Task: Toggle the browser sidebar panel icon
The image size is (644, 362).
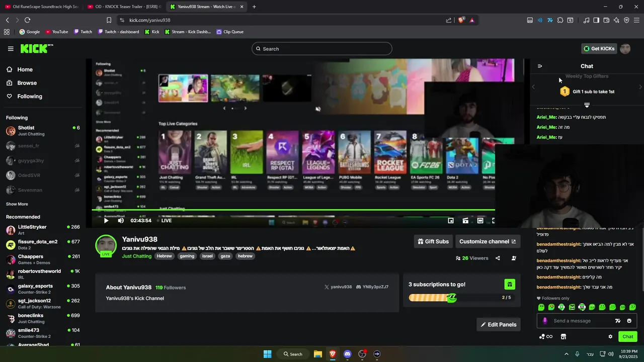Action: coord(596,20)
